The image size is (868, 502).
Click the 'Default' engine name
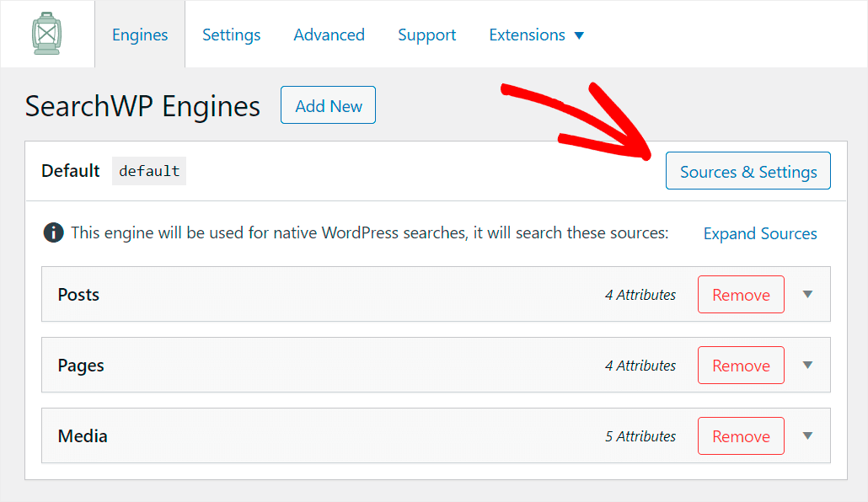[x=70, y=171]
